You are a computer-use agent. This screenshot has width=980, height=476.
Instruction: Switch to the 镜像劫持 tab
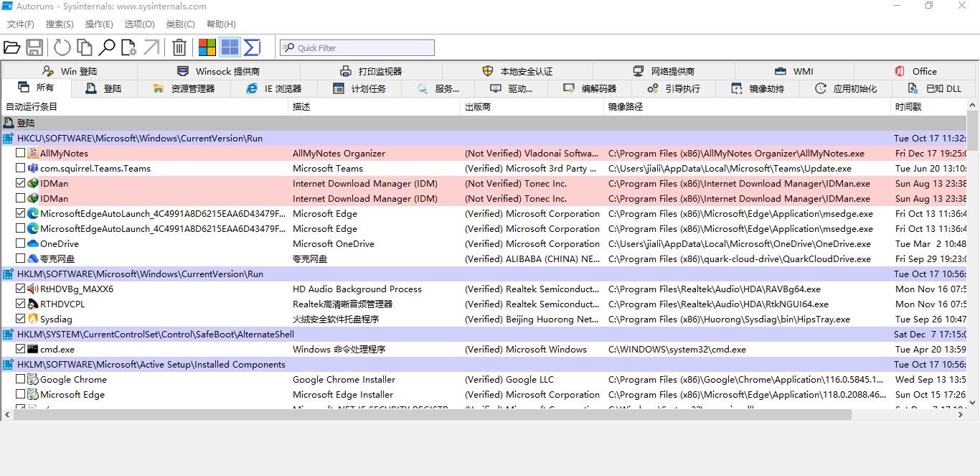point(758,88)
